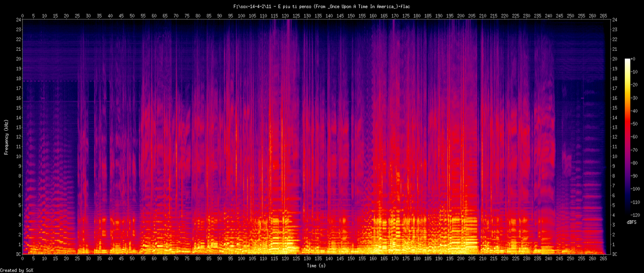This screenshot has height=273, width=644.
Task: Click the '+0' value on the dBFS scale
Action: pyautogui.click(x=633, y=59)
